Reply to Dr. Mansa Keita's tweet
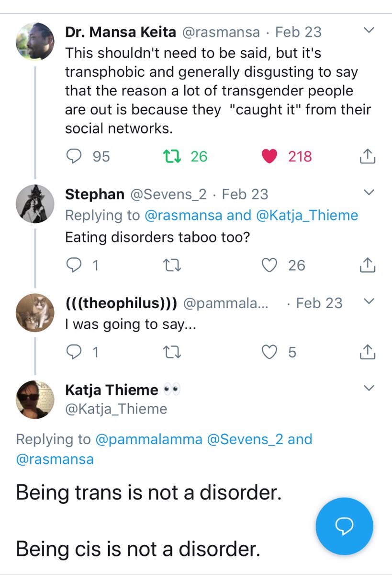This screenshot has width=392, height=575. [x=75, y=156]
